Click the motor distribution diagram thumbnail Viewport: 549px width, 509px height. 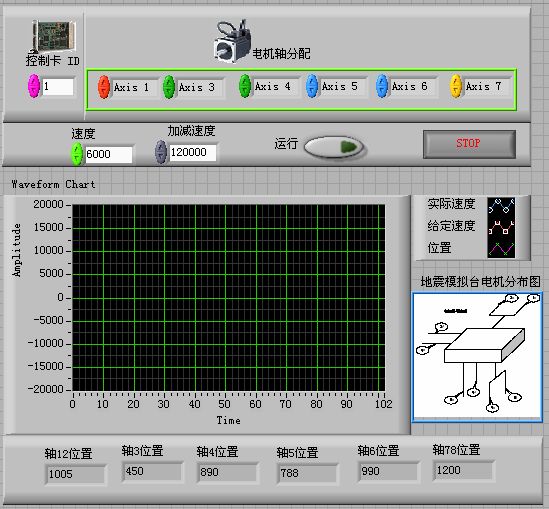477,357
